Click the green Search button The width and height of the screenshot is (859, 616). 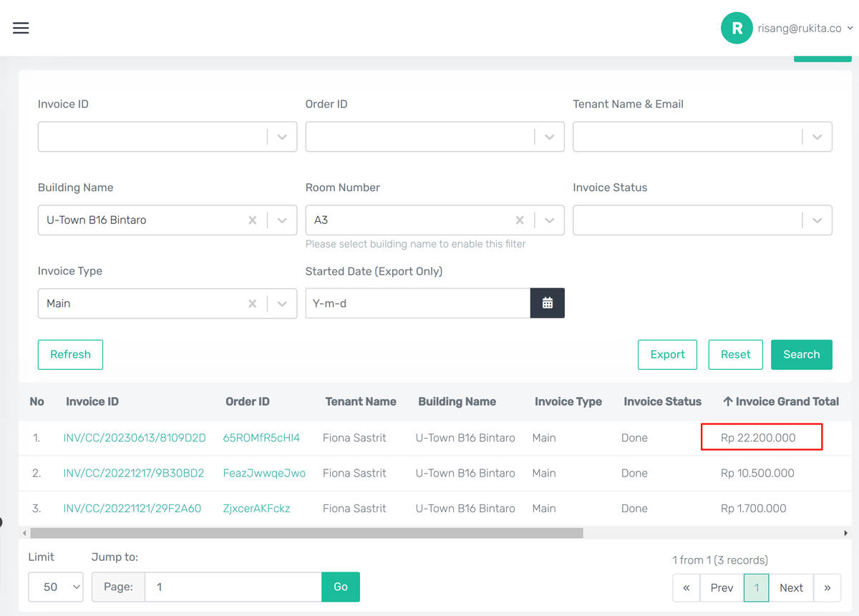click(801, 354)
